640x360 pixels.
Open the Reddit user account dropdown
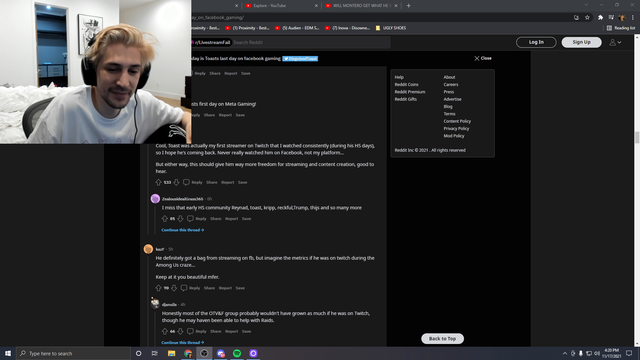pyautogui.click(x=616, y=42)
